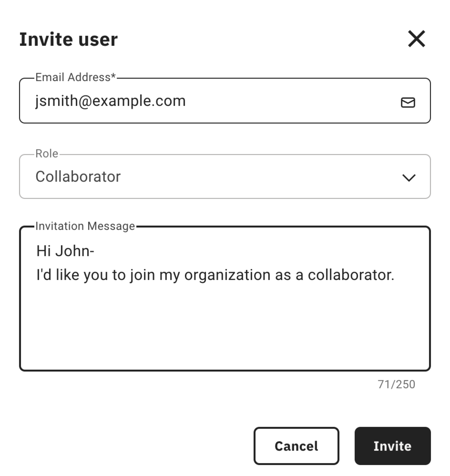Screen dimensions: 450x476
Task: Select the mail icon beside jsmith@example.com
Action: pos(409,103)
